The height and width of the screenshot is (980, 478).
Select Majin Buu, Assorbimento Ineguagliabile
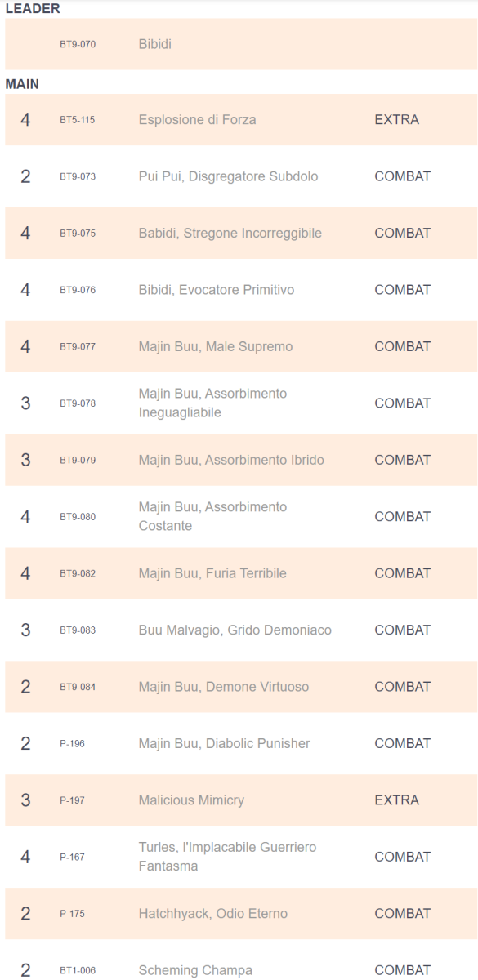[x=212, y=403]
